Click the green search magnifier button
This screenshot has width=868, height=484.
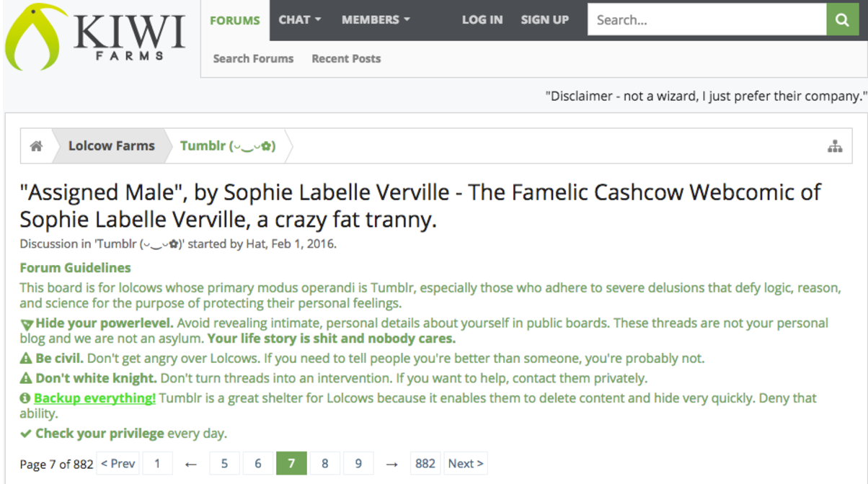pos(842,20)
